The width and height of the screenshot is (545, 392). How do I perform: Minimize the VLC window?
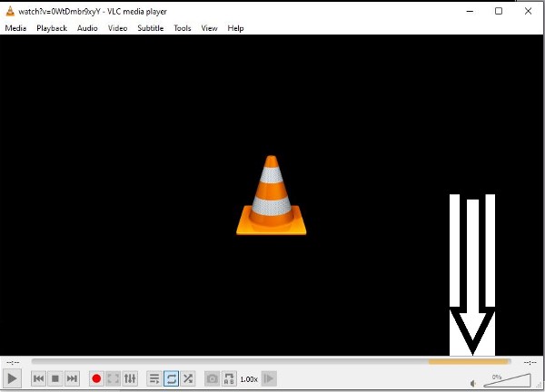pos(470,11)
